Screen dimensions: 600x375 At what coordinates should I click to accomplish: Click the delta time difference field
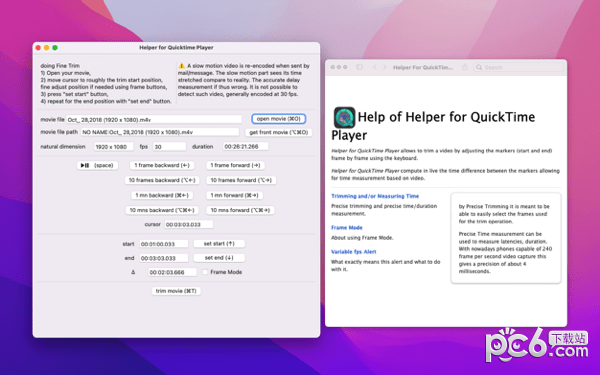pyautogui.click(x=172, y=272)
